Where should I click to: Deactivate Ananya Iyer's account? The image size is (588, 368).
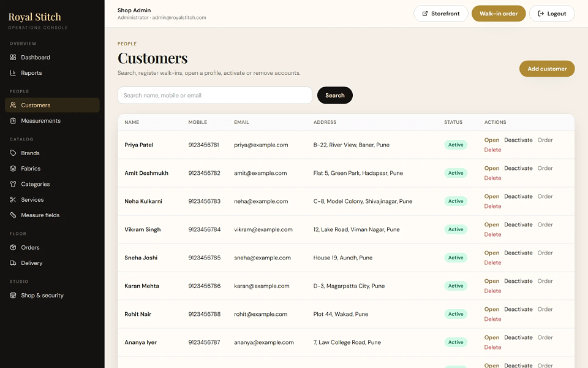(518, 337)
